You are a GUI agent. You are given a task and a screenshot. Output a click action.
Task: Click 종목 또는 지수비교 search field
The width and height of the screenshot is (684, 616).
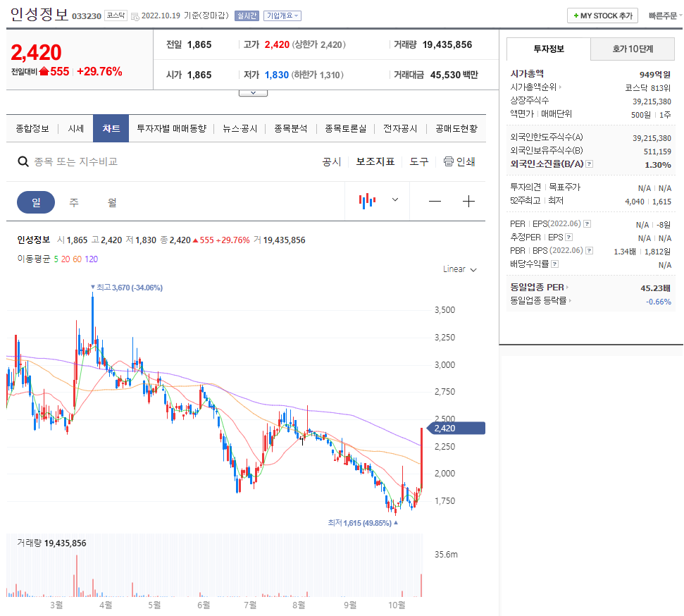pyautogui.click(x=76, y=162)
